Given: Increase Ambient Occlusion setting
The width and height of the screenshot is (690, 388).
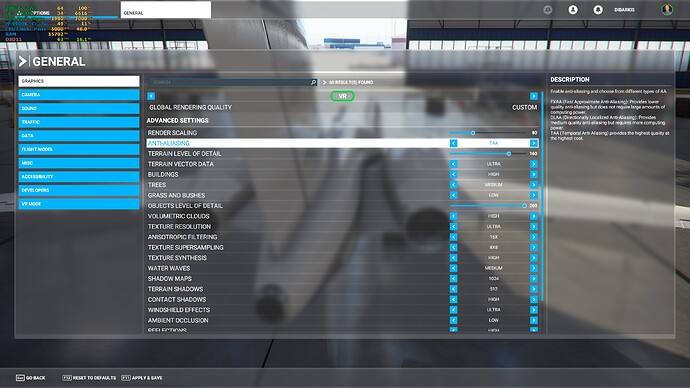Looking at the screenshot, I should point(534,320).
